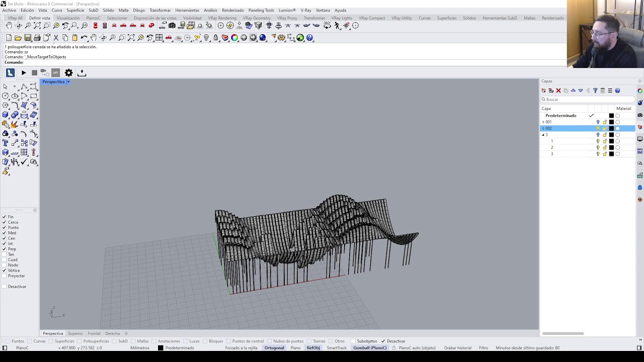Click the Open file folder icon
This screenshot has width=644, height=362.
(18, 38)
